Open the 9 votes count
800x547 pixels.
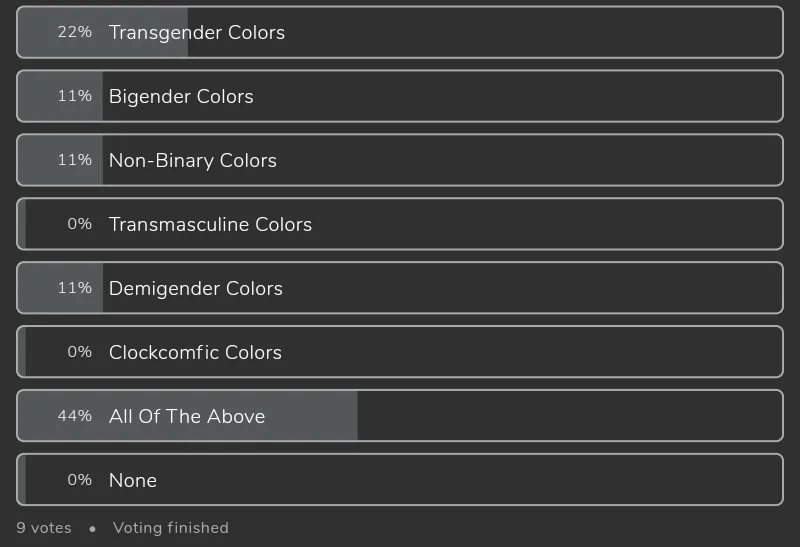click(44, 528)
